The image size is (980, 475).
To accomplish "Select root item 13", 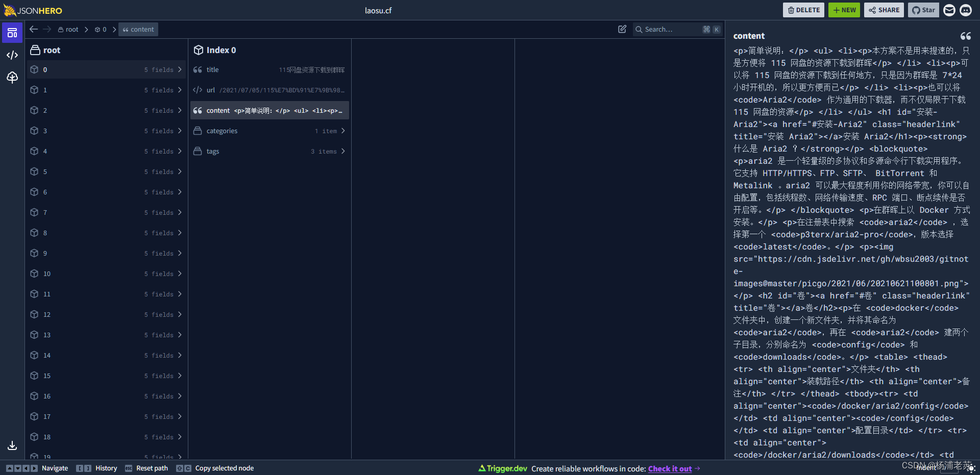I will coord(106,335).
